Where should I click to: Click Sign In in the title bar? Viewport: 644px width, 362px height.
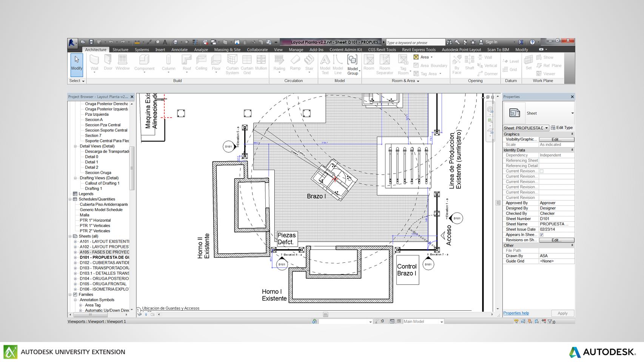[491, 42]
